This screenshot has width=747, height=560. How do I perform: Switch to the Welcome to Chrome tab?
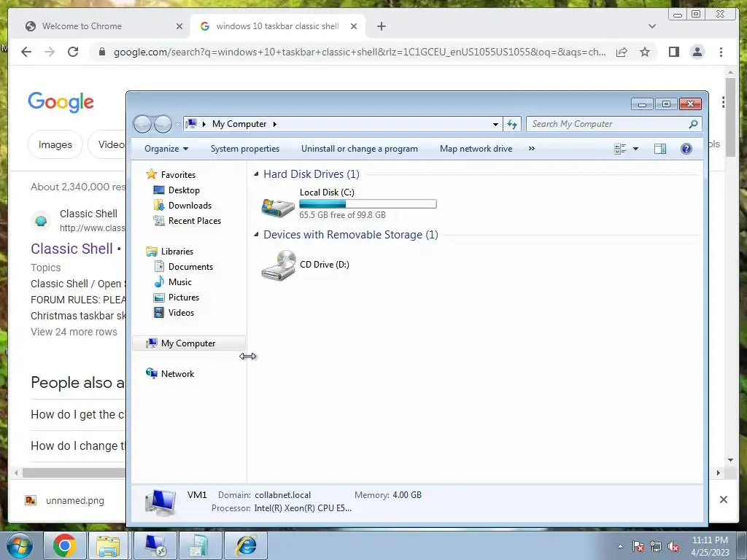104,26
